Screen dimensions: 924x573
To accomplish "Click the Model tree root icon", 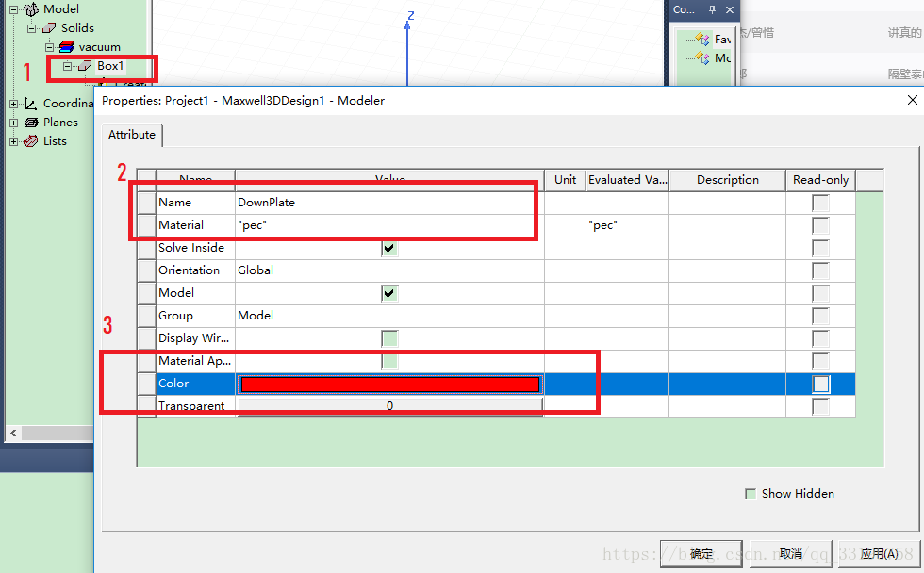I will (x=31, y=9).
